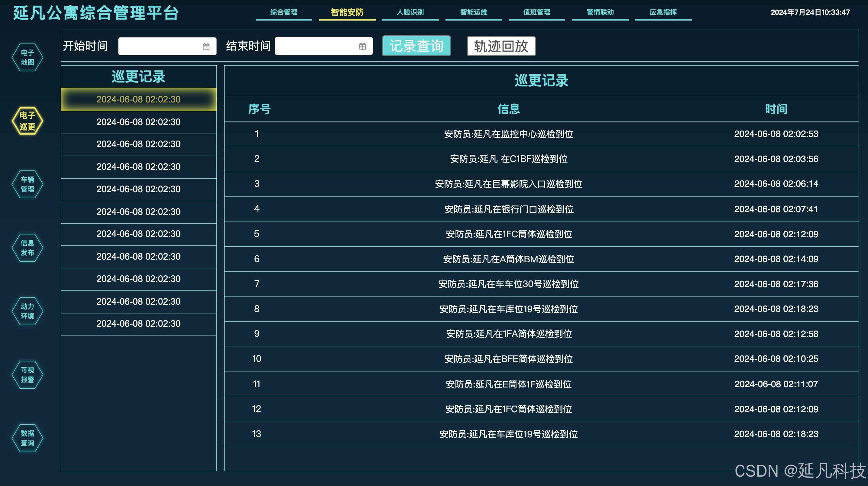Select row 安防员:延凡 在C1BF巡检到位

coord(542,159)
